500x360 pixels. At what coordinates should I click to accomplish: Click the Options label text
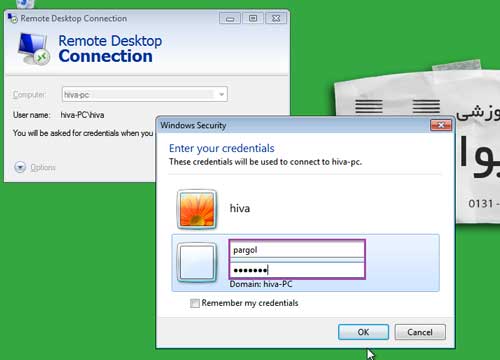click(43, 167)
